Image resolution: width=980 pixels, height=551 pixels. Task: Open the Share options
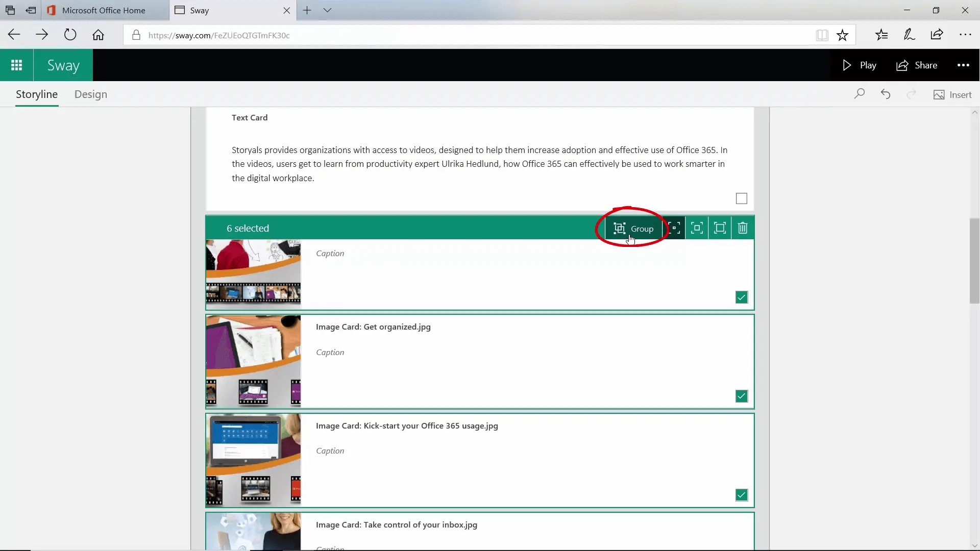[917, 65]
